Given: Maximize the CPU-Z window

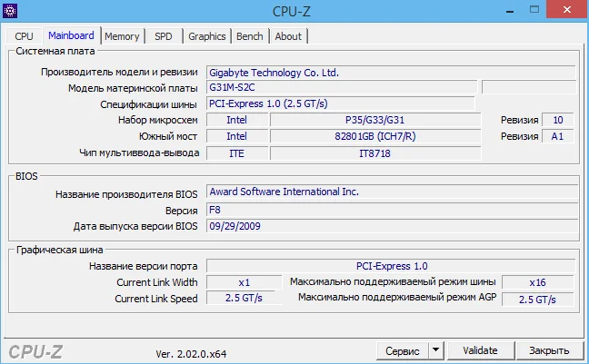Looking at the screenshot, I should coord(534,10).
